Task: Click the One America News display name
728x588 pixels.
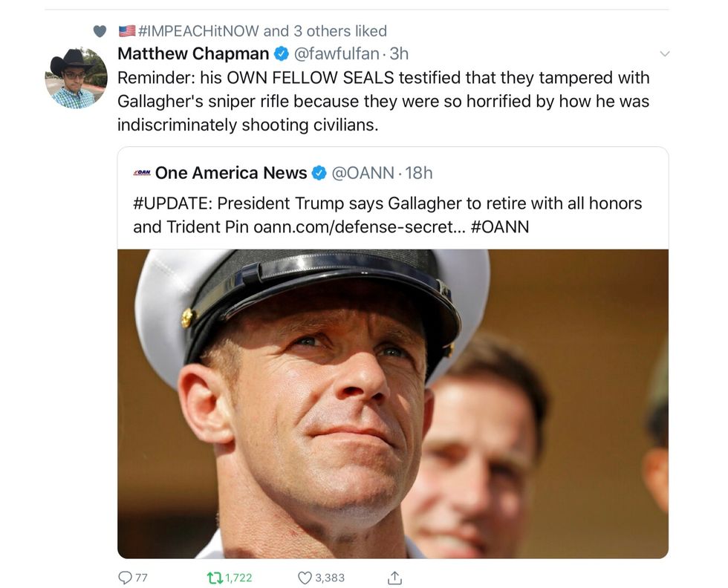Action: tap(231, 173)
